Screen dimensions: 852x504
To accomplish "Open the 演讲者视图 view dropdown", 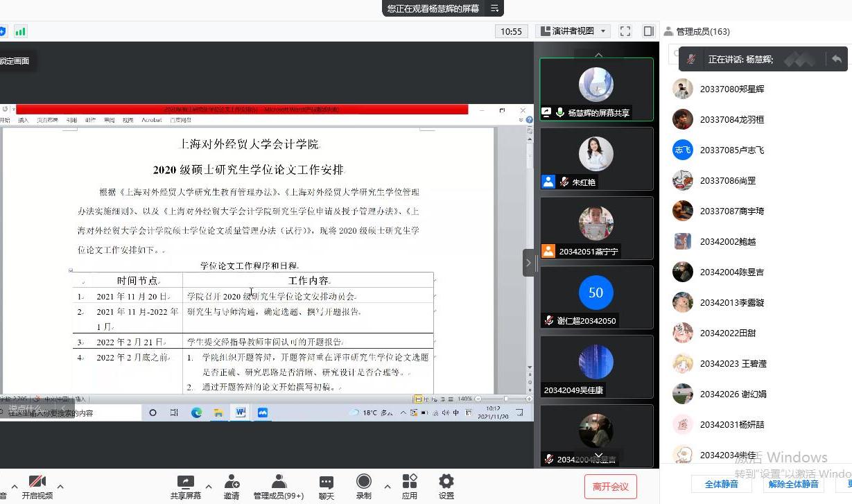I will click(573, 31).
